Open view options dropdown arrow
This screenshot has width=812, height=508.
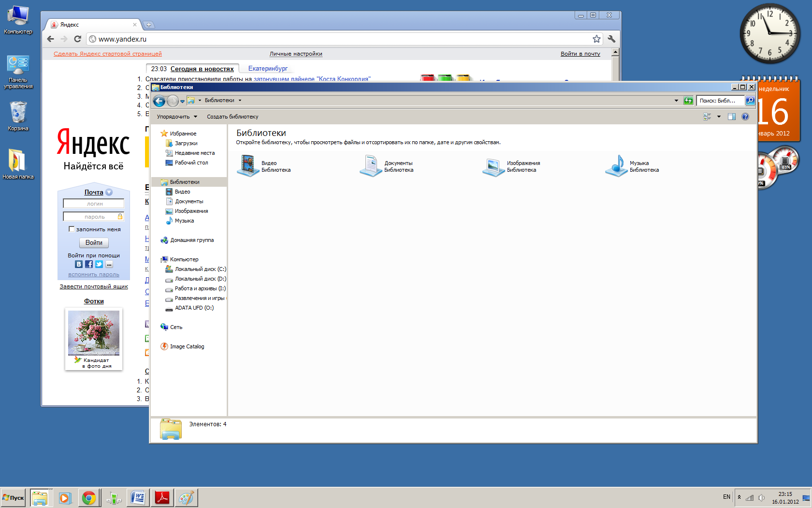point(719,117)
